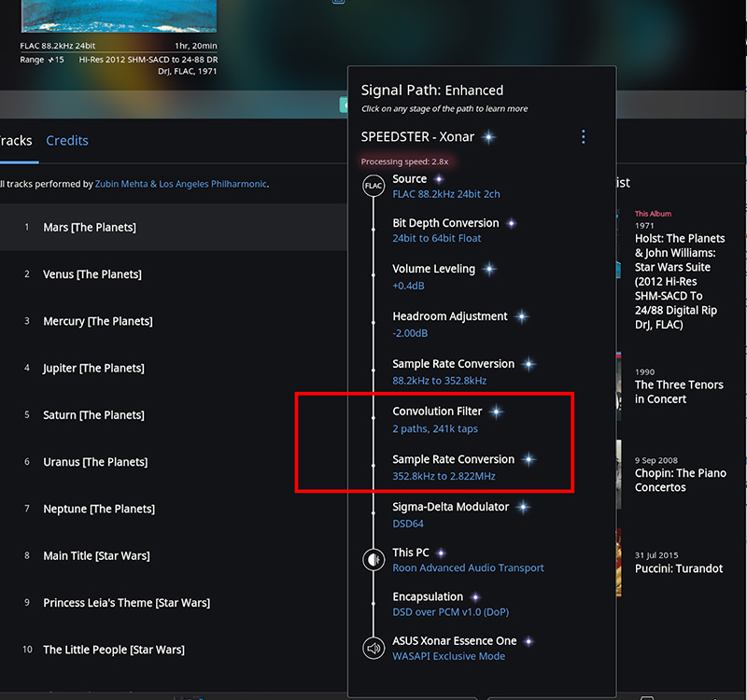Click the 'Source' stage label
This screenshot has height=700, width=747.
tap(410, 179)
